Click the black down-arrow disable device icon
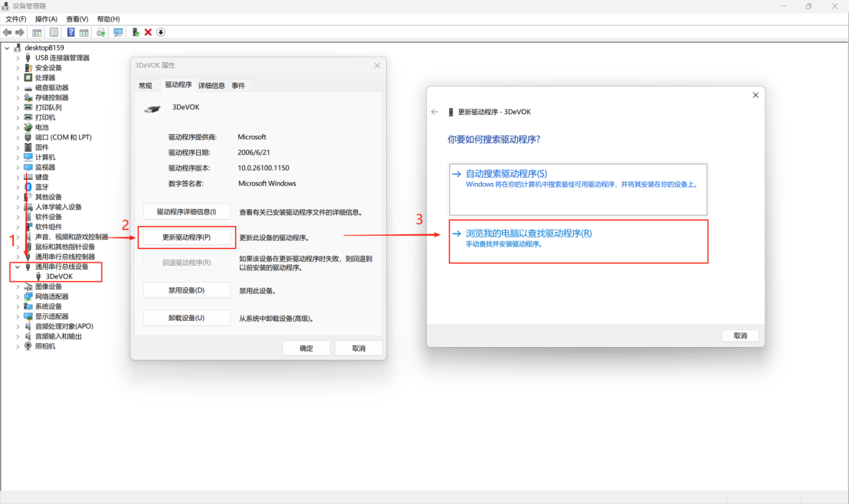 (x=161, y=32)
